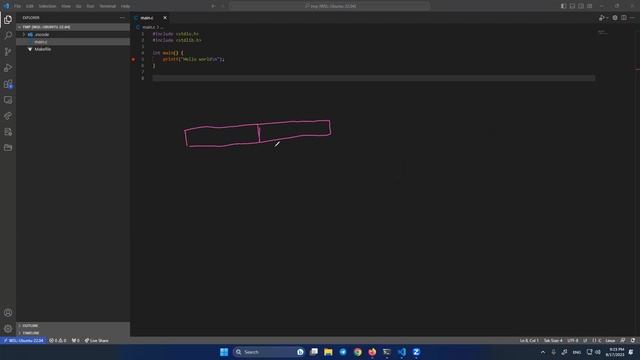Open Customize Layout in title bar
Image resolution: width=640 pixels, height=360 pixels.
point(590,6)
